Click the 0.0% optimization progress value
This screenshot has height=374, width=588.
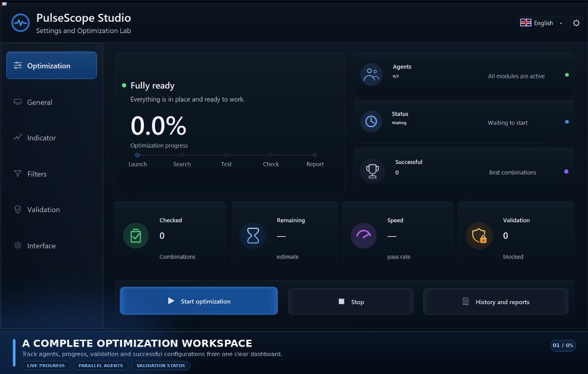tap(158, 126)
